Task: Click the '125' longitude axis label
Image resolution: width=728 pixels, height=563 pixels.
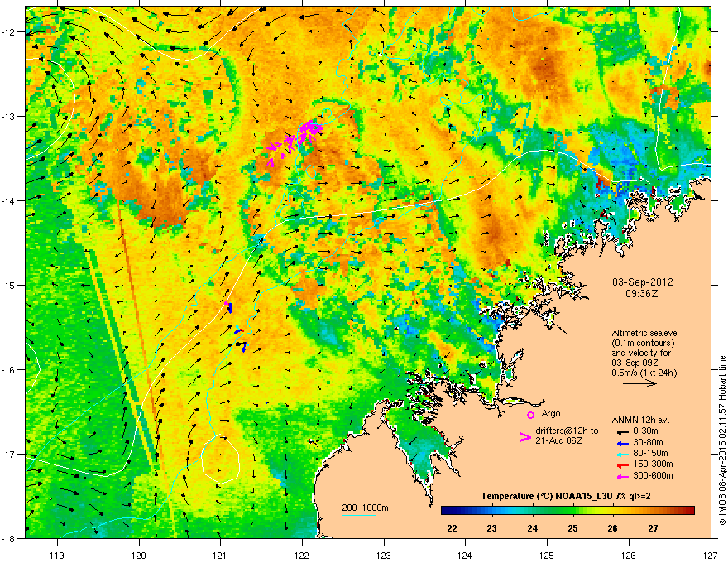Action: click(547, 555)
